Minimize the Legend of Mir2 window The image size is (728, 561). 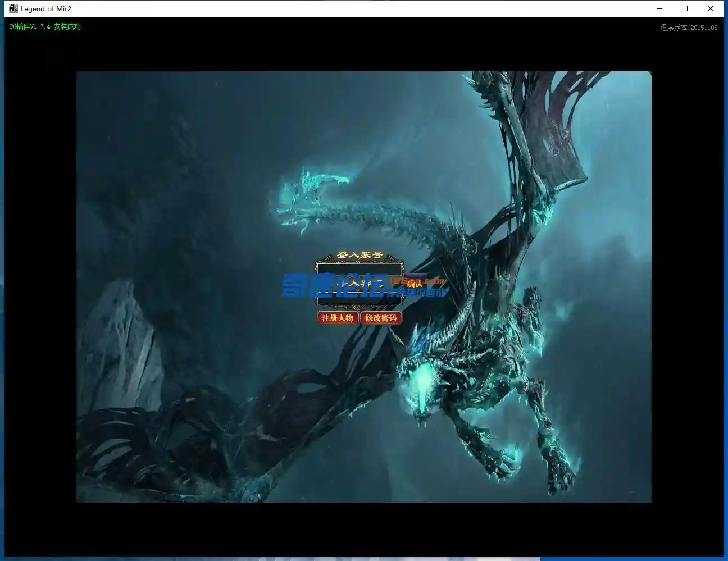point(659,8)
